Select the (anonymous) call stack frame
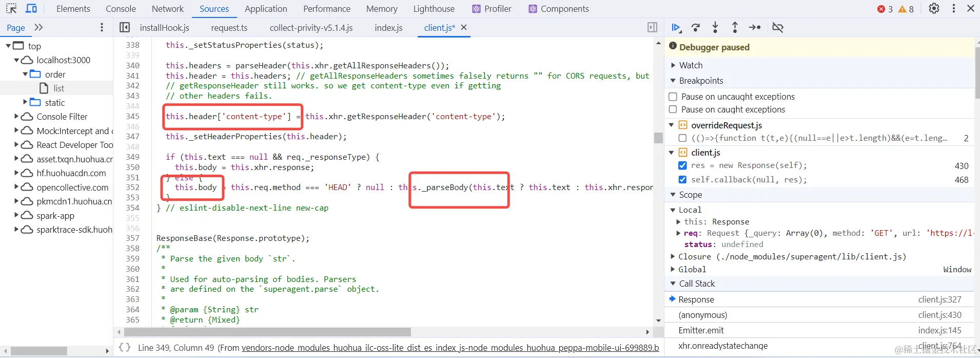 click(x=819, y=315)
